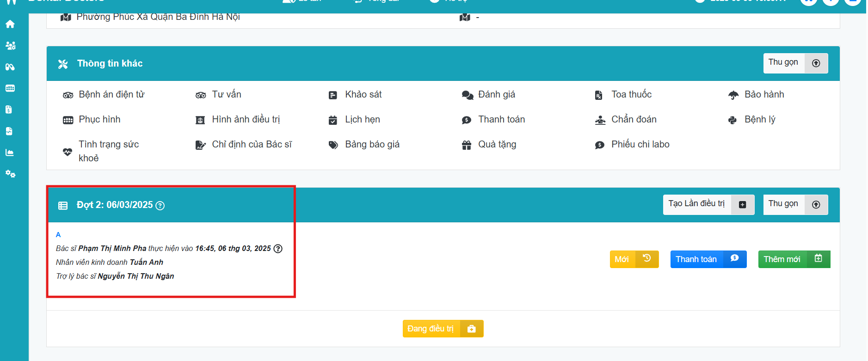Open the chart reports sidebar icon
Image resolution: width=868 pixels, height=361 pixels.
tap(10, 153)
